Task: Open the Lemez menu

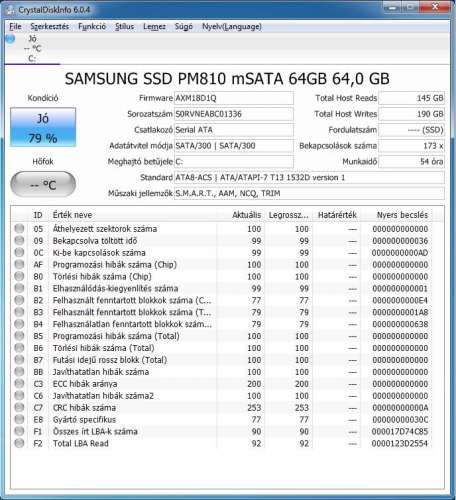Action: click(154, 26)
